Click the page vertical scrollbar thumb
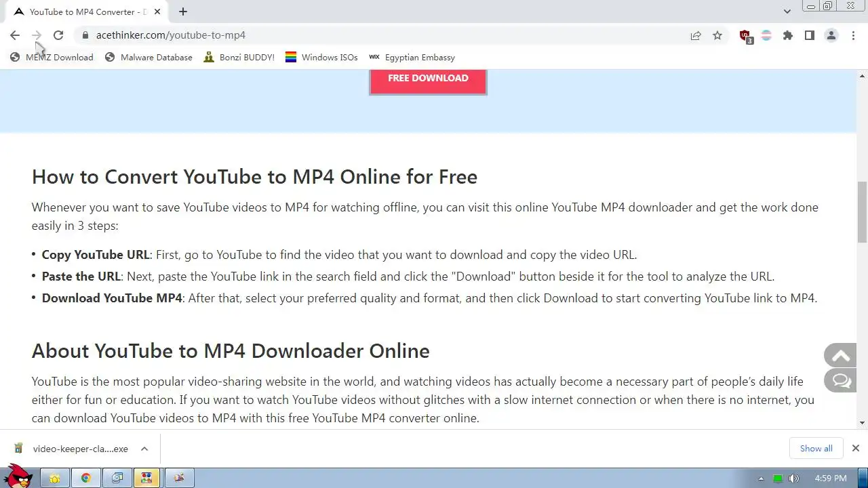The width and height of the screenshot is (868, 488). [862, 211]
